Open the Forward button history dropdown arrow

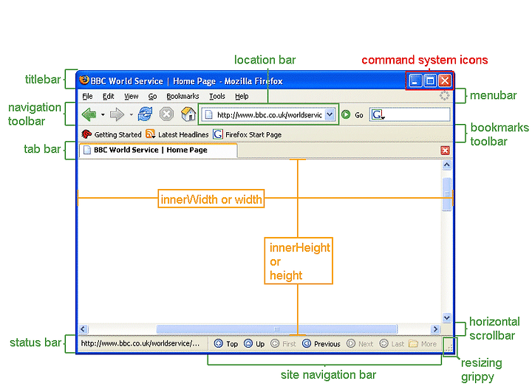click(x=132, y=114)
